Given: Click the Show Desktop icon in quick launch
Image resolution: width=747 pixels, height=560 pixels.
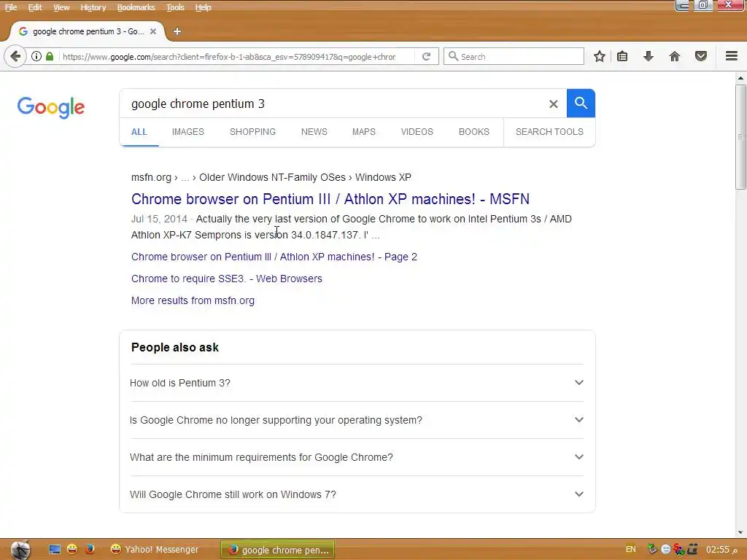Looking at the screenshot, I should click(55, 550).
